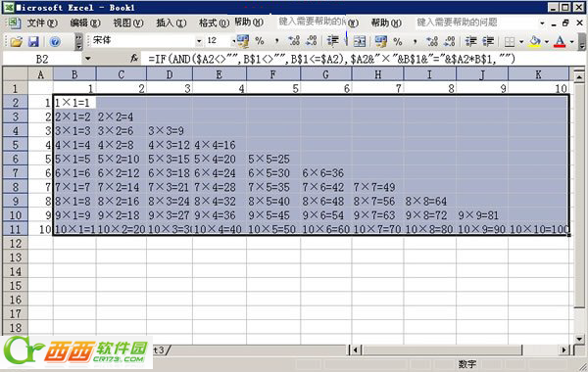Select cell containing 3×3=9
Screen dimensions: 588x372
[170, 131]
